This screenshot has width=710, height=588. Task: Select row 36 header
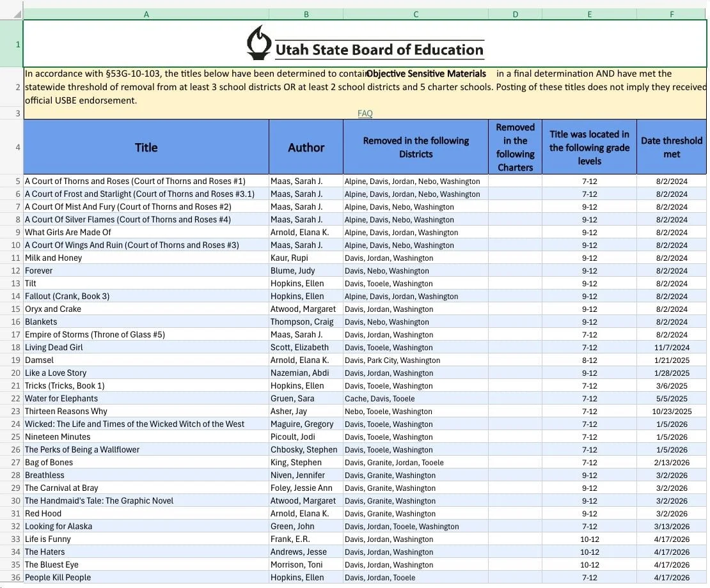click(x=12, y=577)
